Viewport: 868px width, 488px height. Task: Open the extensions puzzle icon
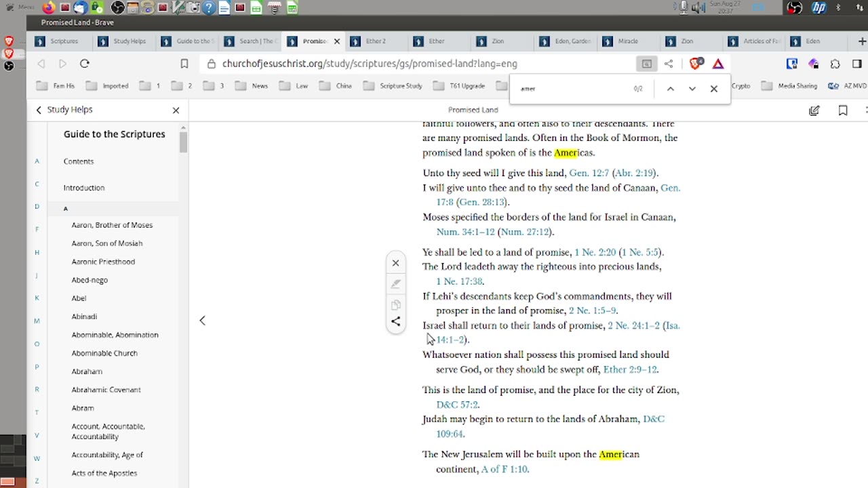(835, 64)
